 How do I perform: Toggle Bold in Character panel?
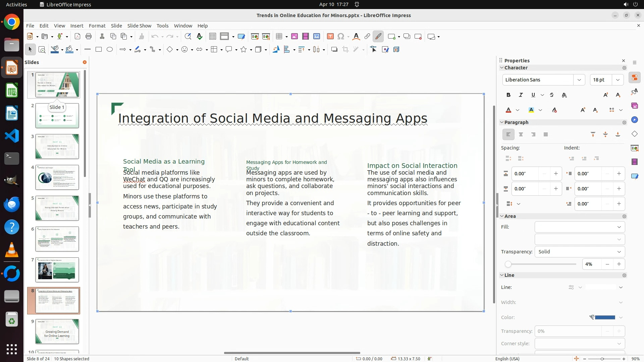[x=508, y=95]
